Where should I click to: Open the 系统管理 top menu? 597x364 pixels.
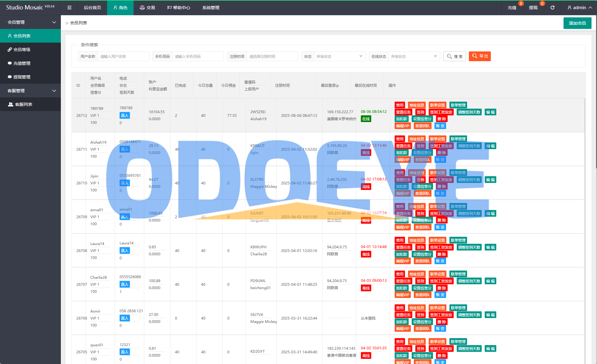coord(211,8)
